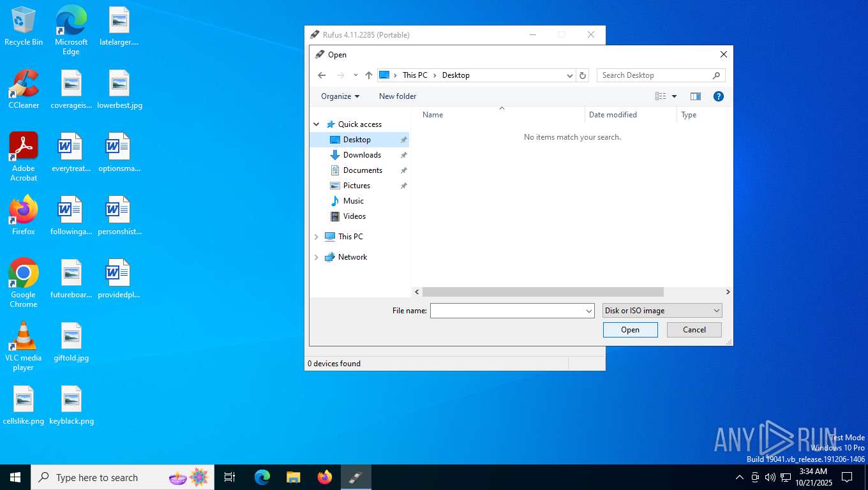Click taskbar search box
The image size is (868, 490).
point(123,477)
